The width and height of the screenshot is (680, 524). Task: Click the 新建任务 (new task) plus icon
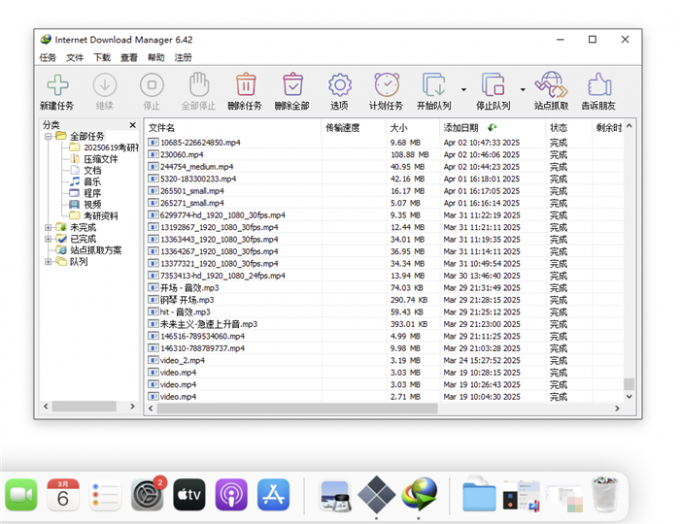point(57,85)
